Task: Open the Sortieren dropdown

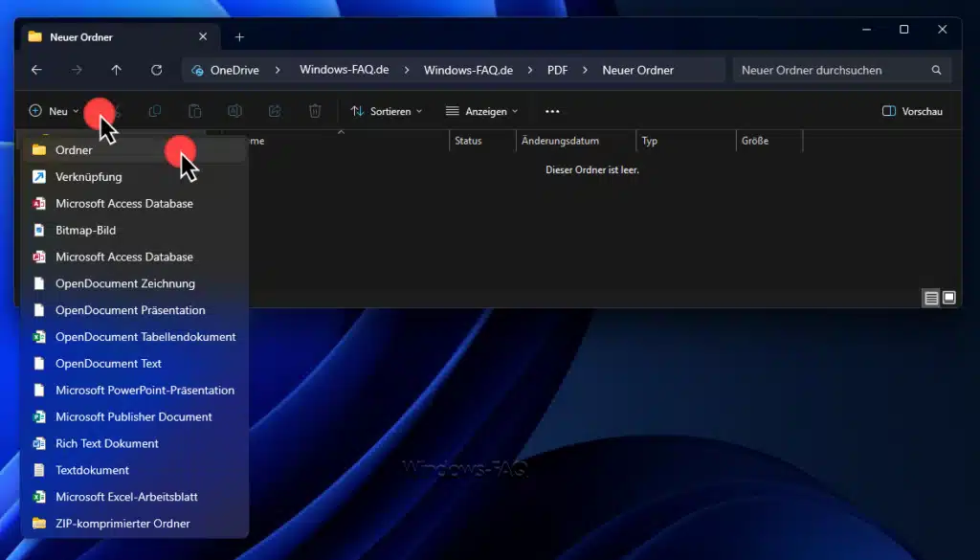Action: (387, 111)
